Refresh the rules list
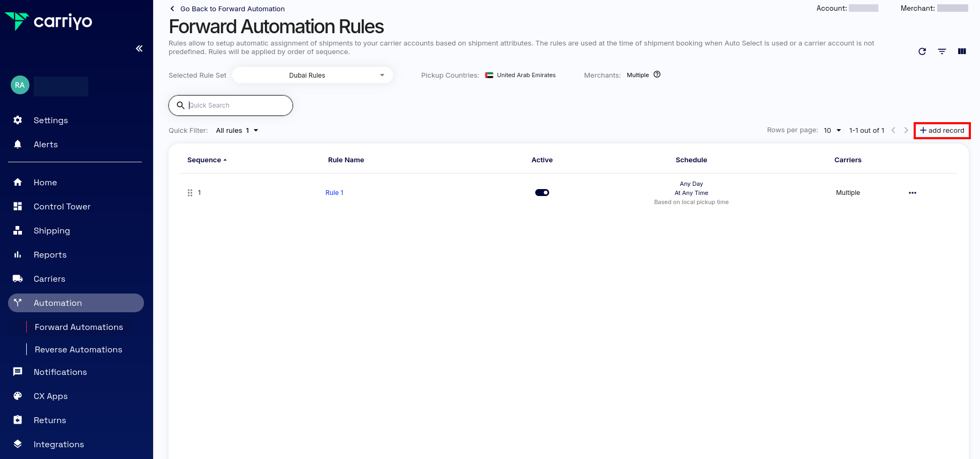Image resolution: width=980 pixels, height=459 pixels. [x=922, y=51]
